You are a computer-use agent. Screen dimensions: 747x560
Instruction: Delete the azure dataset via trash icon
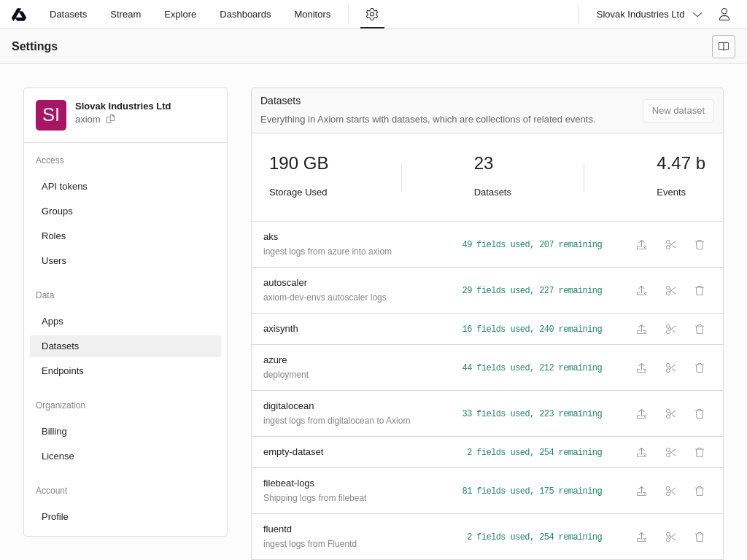(x=699, y=368)
